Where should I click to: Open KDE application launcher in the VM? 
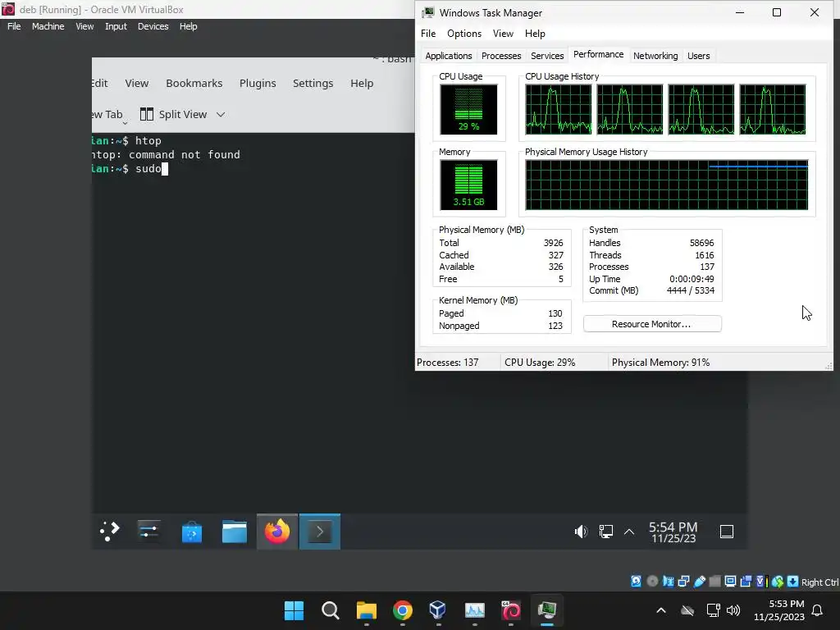pyautogui.click(x=110, y=532)
